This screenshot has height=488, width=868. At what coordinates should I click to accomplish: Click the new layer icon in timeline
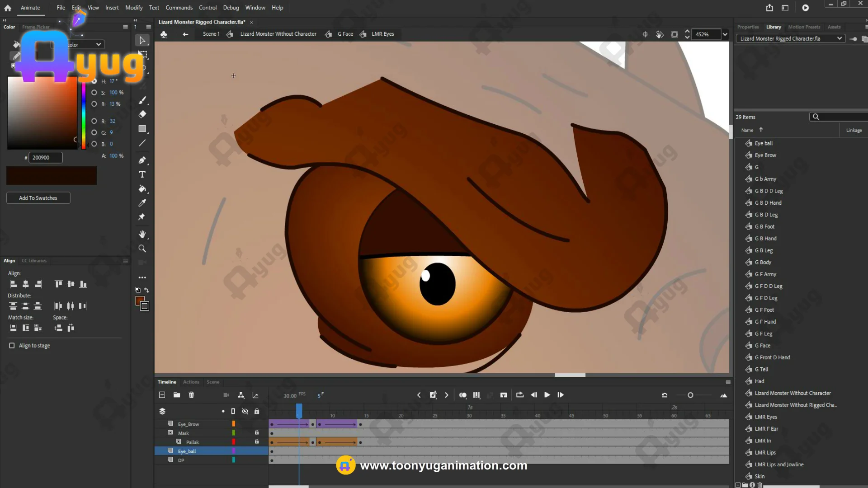(x=162, y=395)
